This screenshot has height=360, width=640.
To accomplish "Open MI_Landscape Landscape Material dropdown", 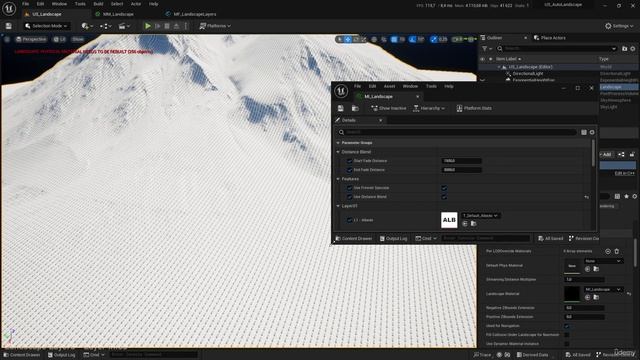I will pos(603,289).
